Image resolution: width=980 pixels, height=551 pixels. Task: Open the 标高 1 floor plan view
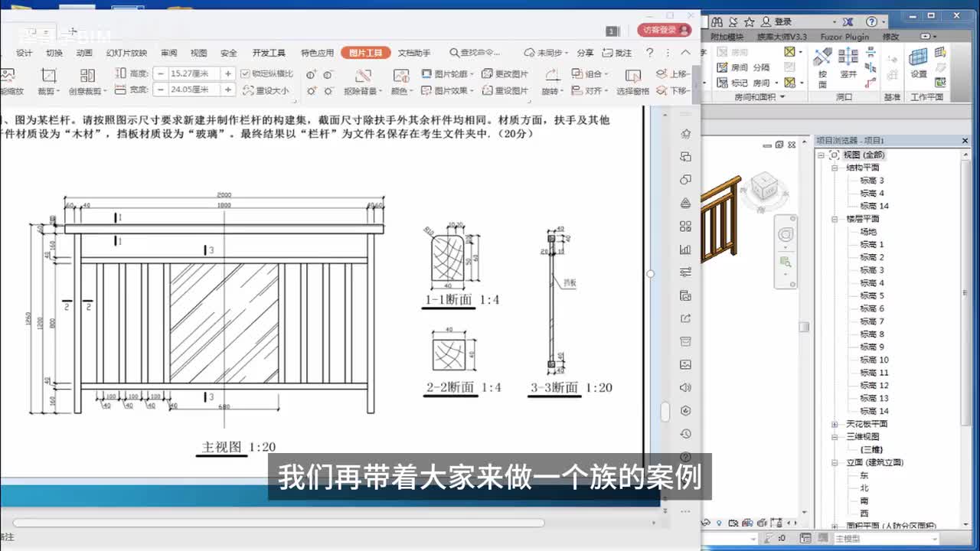[x=871, y=244]
